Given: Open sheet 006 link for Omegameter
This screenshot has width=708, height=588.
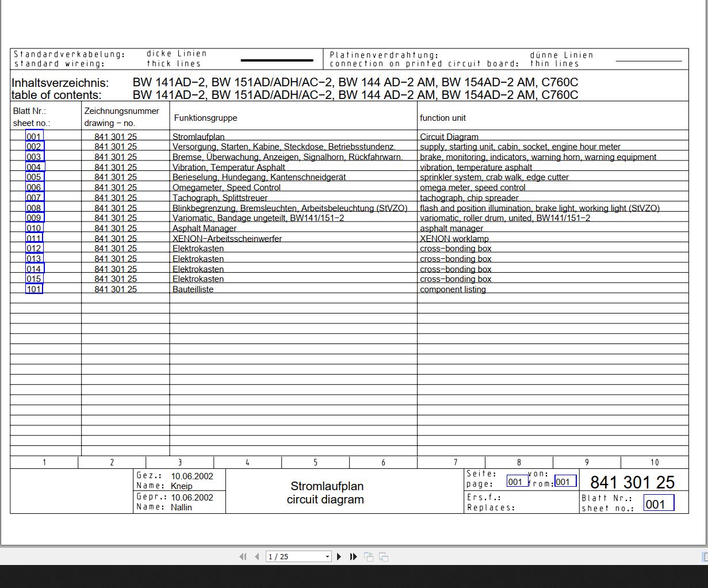Looking at the screenshot, I should (x=34, y=188).
